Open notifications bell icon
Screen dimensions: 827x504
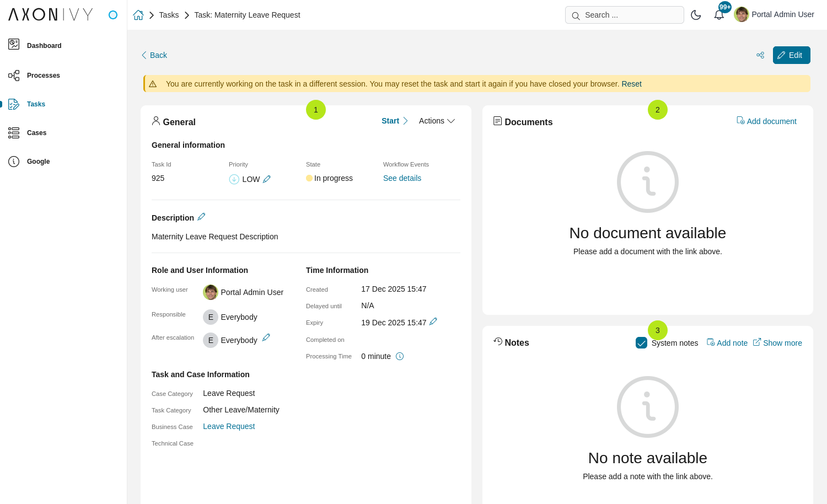click(x=719, y=15)
